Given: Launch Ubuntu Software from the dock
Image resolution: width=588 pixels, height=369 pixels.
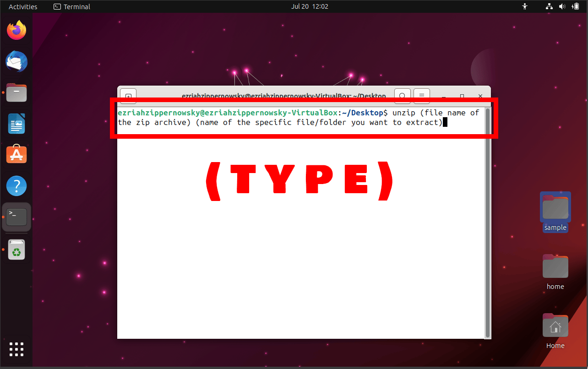Looking at the screenshot, I should click(16, 154).
